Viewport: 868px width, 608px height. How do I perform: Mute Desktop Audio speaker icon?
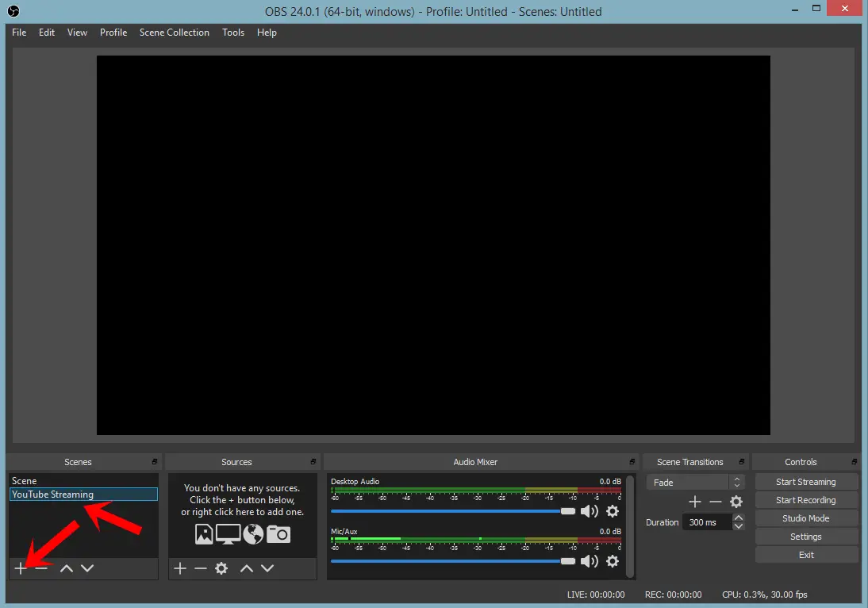pyautogui.click(x=589, y=511)
